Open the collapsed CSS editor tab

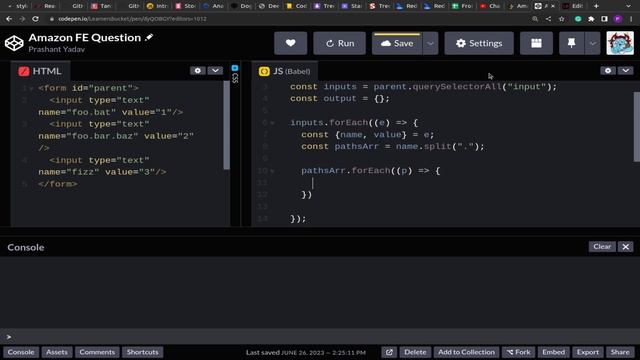pyautogui.click(x=235, y=73)
